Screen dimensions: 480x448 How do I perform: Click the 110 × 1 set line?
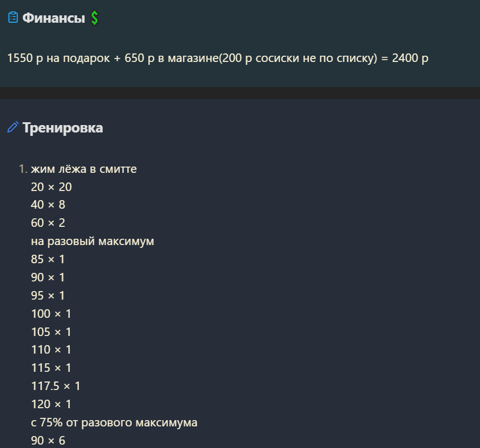51,350
